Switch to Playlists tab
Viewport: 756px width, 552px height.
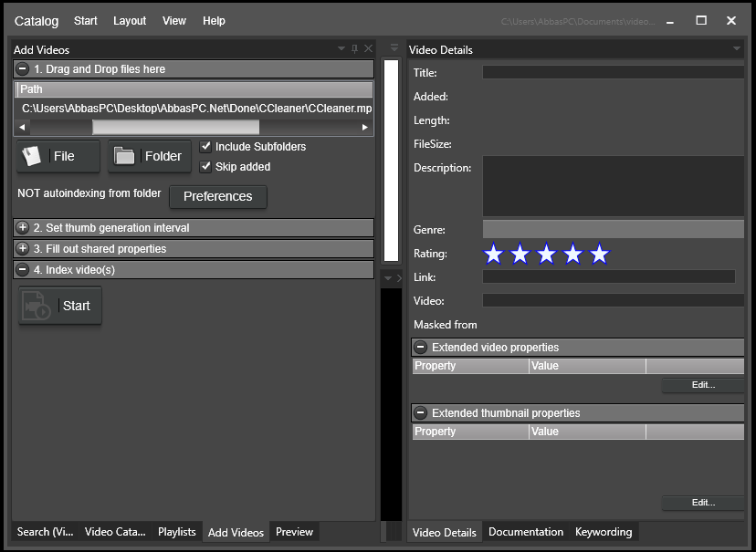(x=177, y=532)
